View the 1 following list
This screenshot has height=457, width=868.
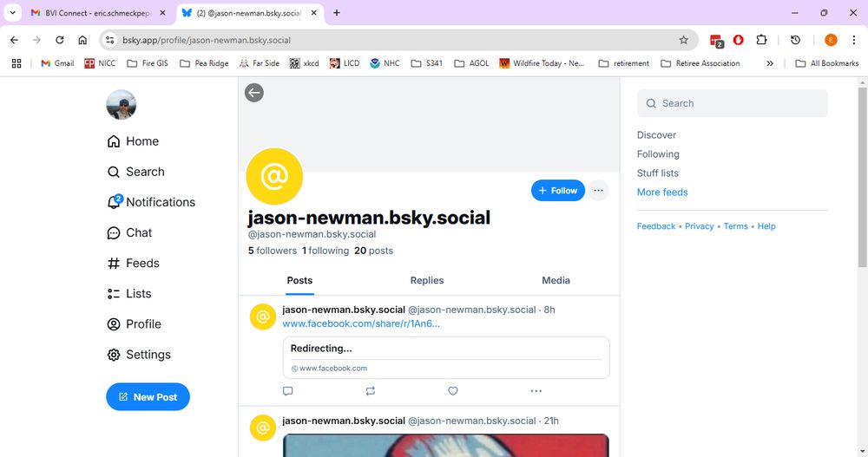click(x=325, y=251)
